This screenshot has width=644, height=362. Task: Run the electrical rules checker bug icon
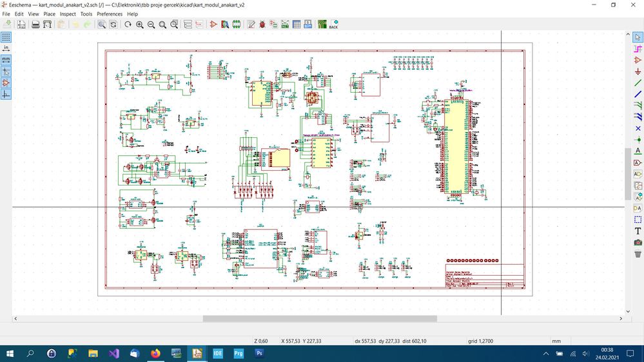tap(262, 24)
